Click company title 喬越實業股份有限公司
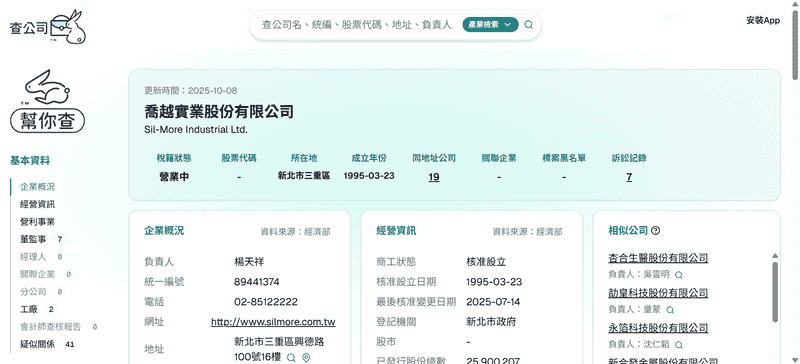Screen dimensions: 800x364 point(219,111)
